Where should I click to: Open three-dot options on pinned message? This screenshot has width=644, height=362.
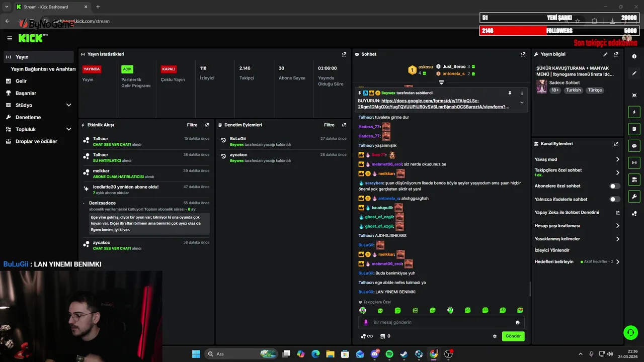pos(522,93)
